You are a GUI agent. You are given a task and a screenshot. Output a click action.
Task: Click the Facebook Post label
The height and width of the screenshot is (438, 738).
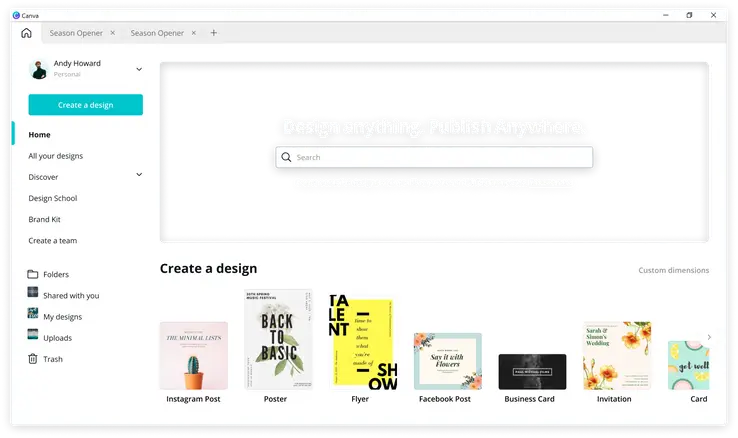pos(445,399)
